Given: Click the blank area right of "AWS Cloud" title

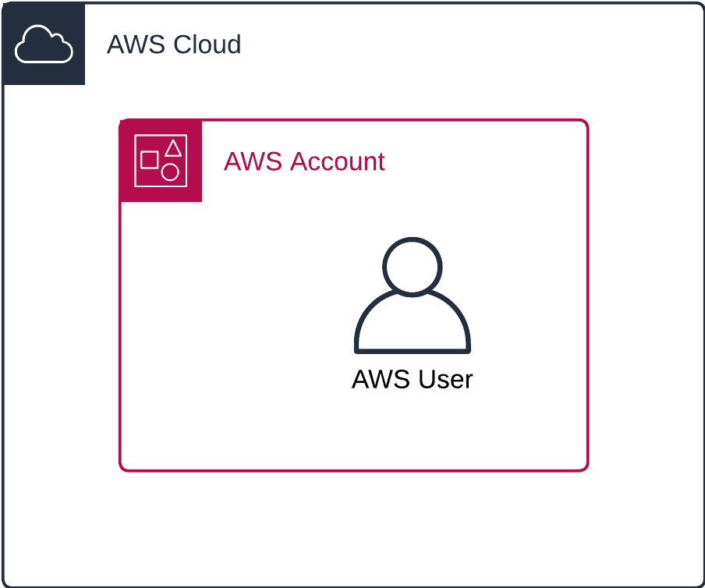Looking at the screenshot, I should tap(468, 44).
